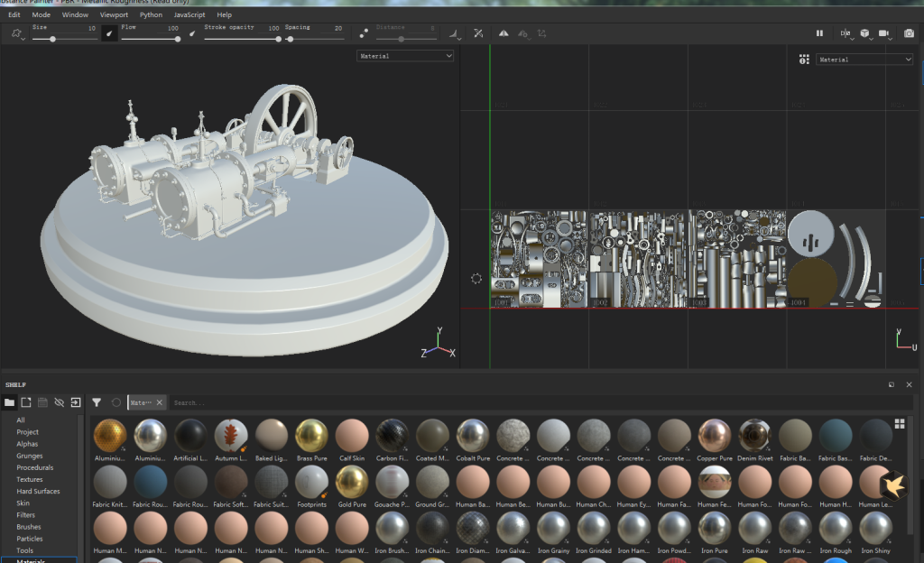Click the stroke alignment icon in toolbar
The width and height of the screenshot is (924, 563).
[453, 34]
